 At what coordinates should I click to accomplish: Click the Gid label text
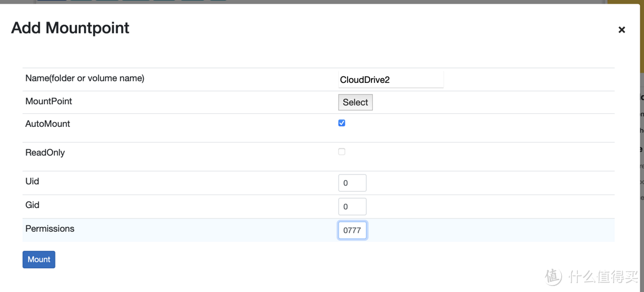tap(32, 205)
